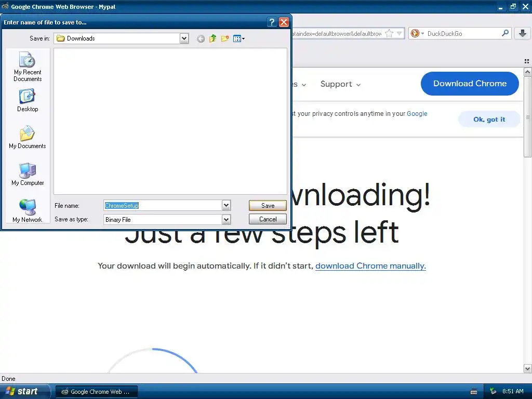532x399 pixels.
Task: Click the 8:51 AM clock
Action: [x=513, y=391]
